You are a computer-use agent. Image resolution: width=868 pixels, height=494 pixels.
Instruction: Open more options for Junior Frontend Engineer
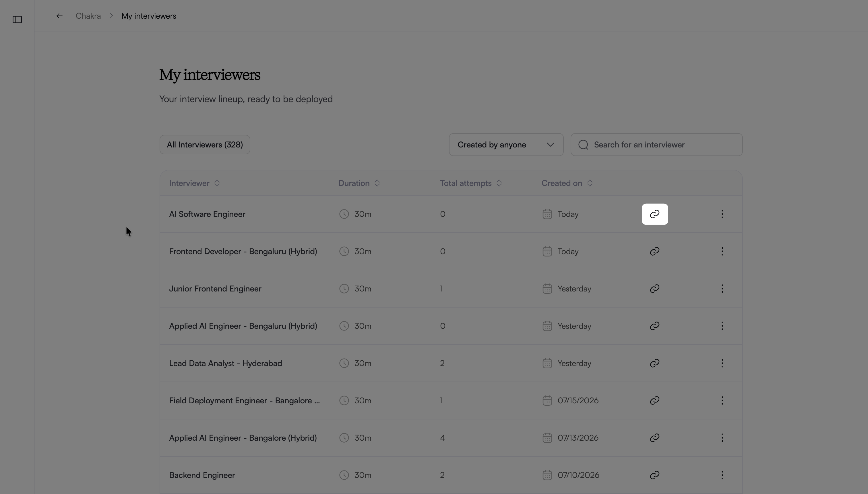click(x=722, y=289)
